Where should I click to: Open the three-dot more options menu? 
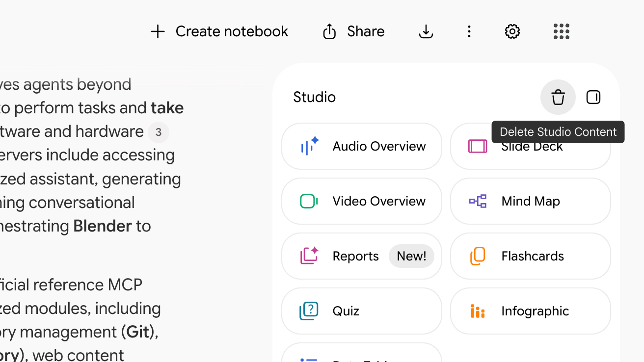click(469, 31)
